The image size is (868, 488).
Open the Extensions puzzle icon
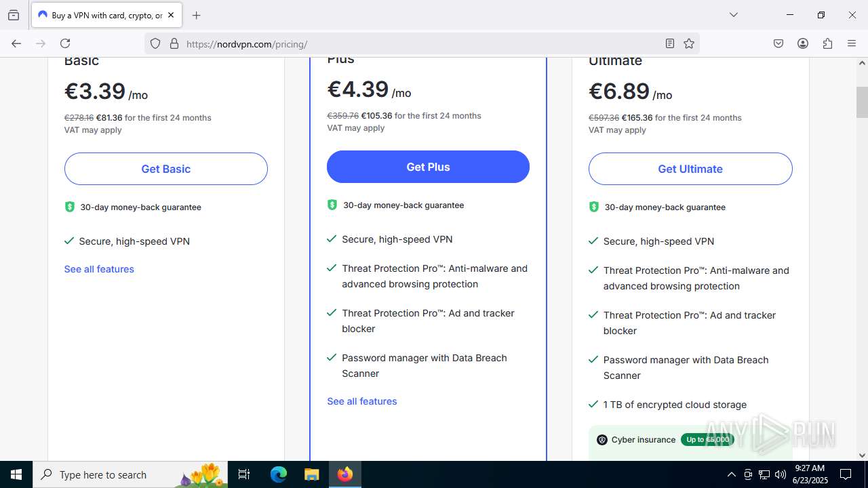827,43
